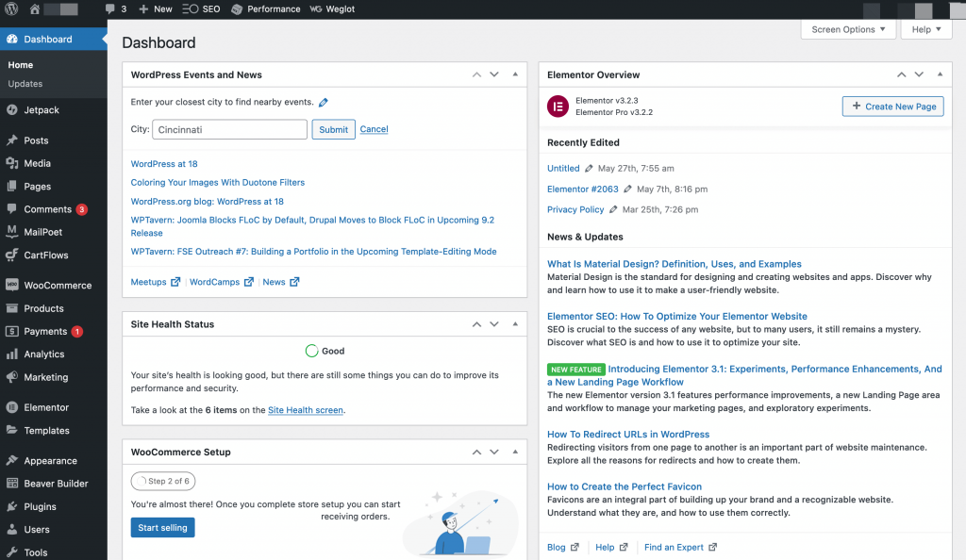Move the Elementor Overview panel up
This screenshot has height=560, width=966.
901,74
